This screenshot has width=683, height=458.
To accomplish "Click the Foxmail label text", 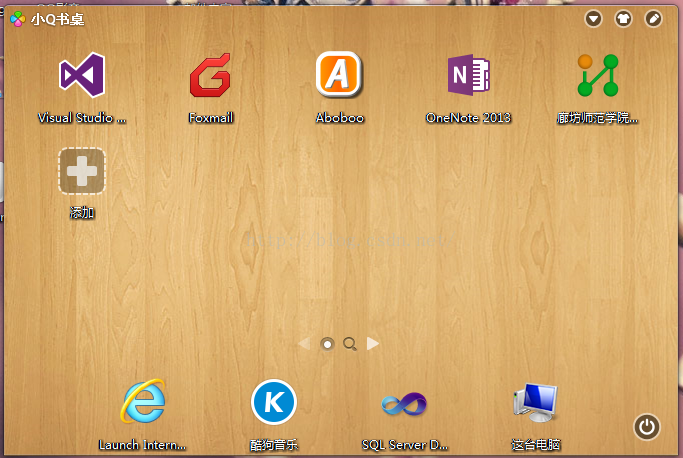I will point(211,118).
